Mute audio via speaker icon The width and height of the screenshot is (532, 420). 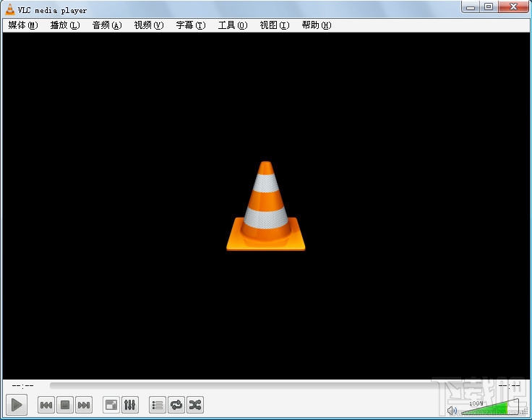click(x=452, y=411)
